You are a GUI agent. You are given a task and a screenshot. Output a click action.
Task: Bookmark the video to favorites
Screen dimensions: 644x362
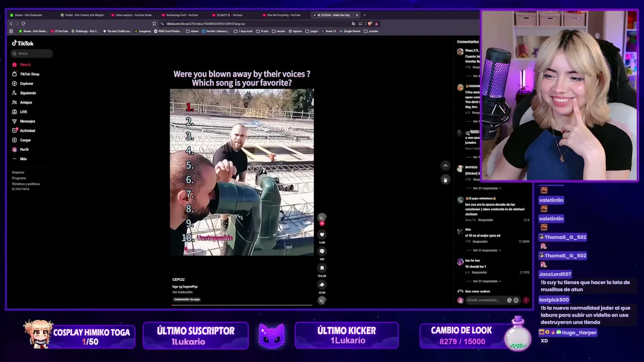pyautogui.click(x=322, y=268)
